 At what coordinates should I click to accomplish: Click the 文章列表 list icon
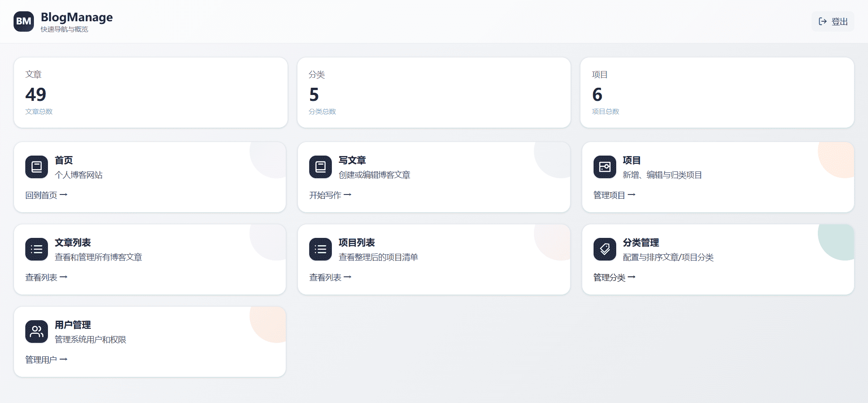[37, 249]
